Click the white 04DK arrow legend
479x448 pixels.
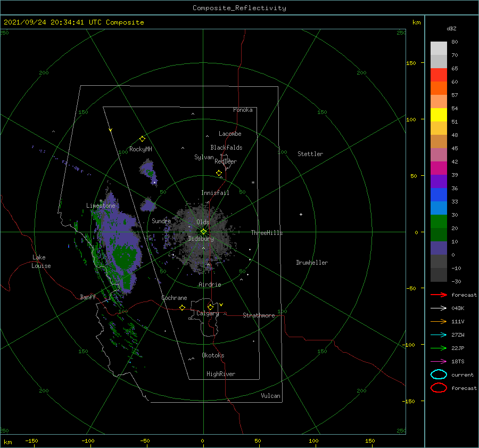click(439, 308)
